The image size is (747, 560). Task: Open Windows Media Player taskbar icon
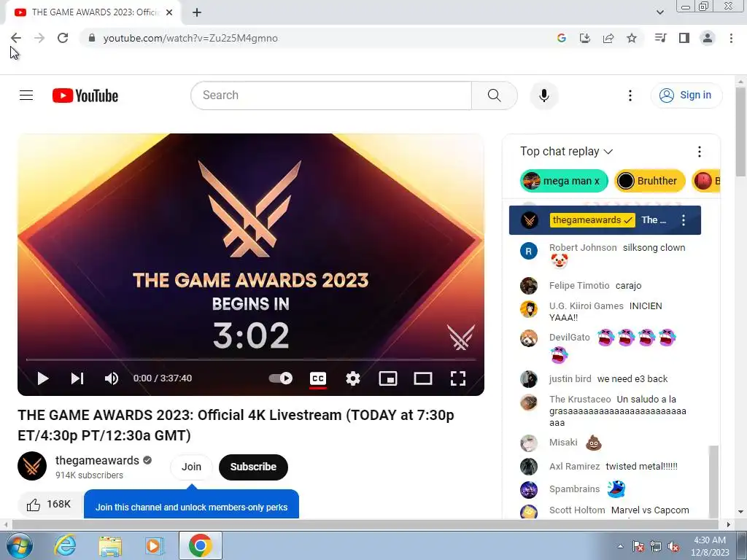[155, 545]
